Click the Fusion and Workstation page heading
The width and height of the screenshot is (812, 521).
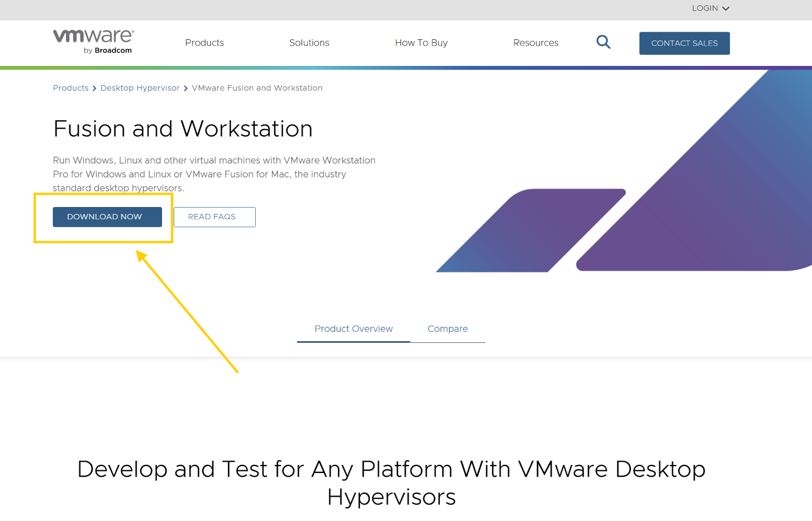[183, 128]
